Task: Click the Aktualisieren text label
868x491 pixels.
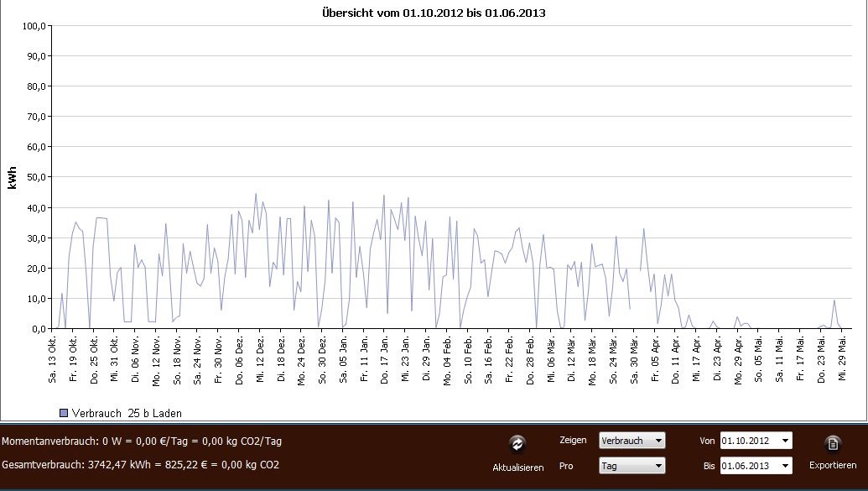Action: pyautogui.click(x=517, y=467)
